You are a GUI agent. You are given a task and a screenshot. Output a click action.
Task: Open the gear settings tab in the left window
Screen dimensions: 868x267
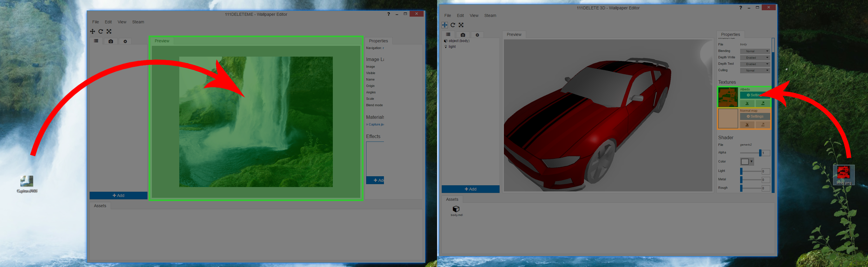[x=125, y=41]
